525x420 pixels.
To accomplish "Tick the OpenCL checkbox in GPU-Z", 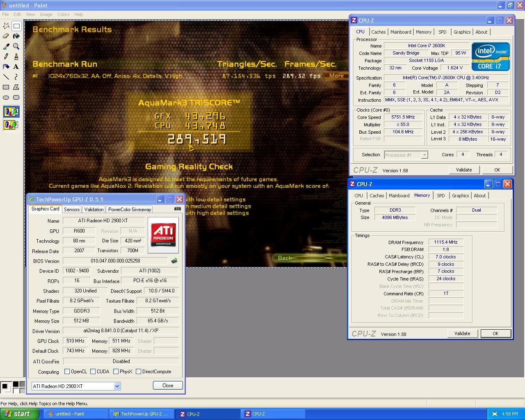I will (x=67, y=372).
